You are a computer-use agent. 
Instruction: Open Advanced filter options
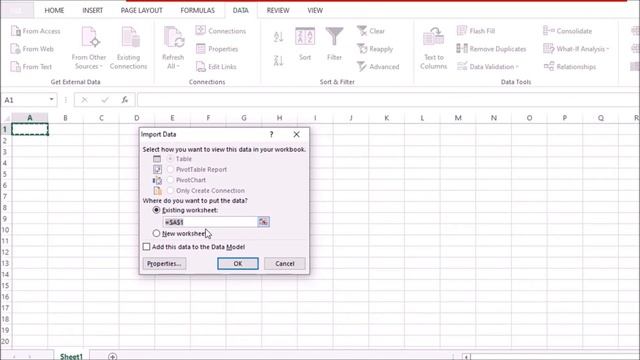[378, 67]
